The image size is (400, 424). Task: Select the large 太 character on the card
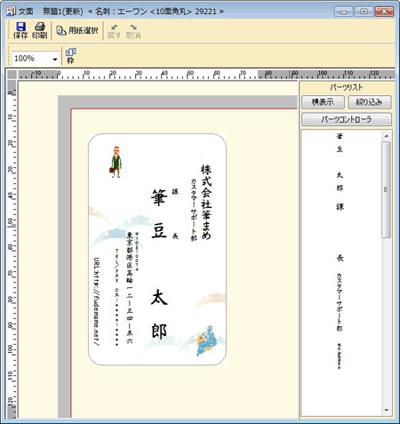pyautogui.click(x=159, y=297)
